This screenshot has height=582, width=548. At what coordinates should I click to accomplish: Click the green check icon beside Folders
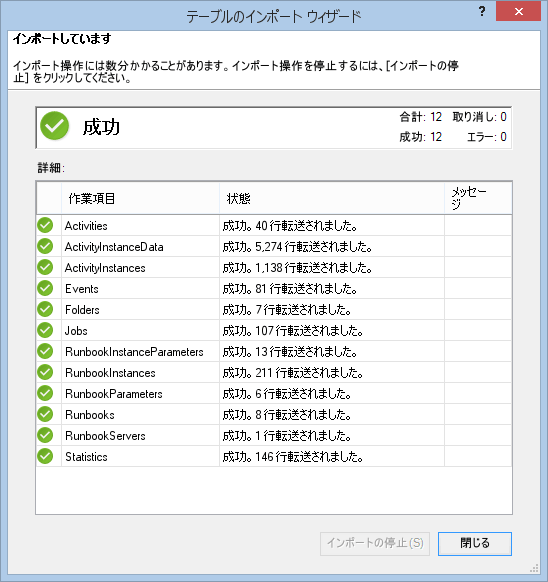(x=45, y=309)
